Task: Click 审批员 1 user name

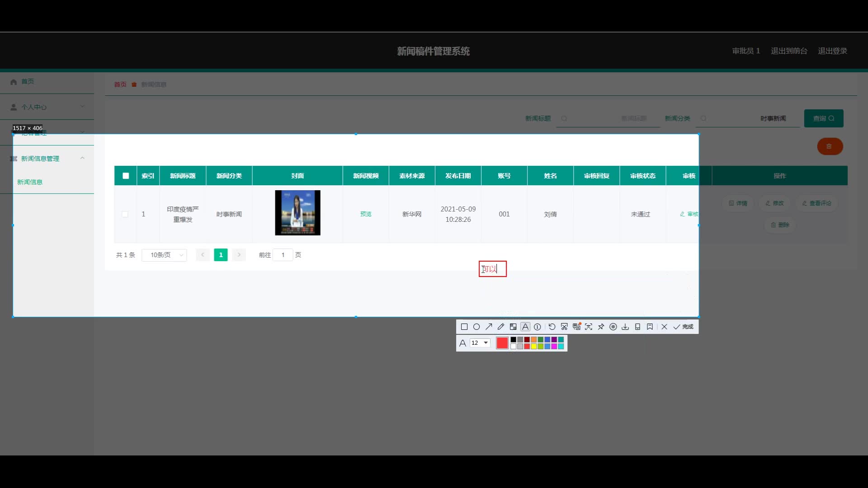Action: [x=746, y=51]
